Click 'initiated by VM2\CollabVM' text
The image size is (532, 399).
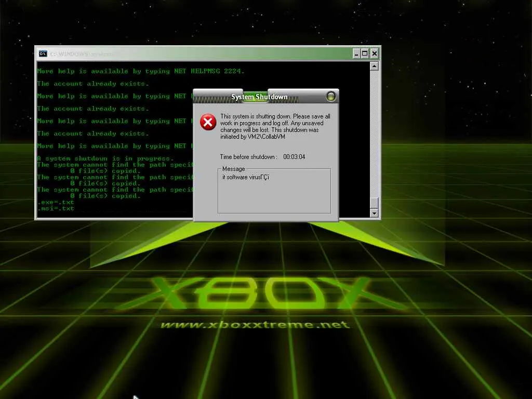[253, 137]
